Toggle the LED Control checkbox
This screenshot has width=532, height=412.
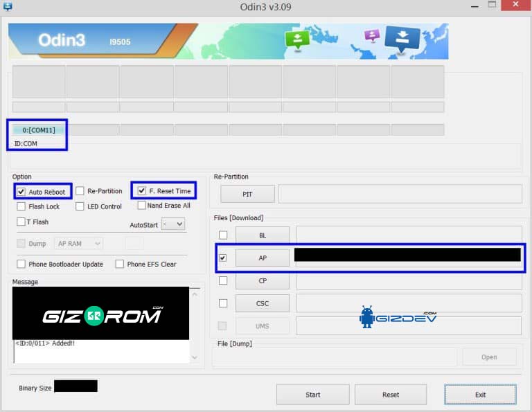pos(80,206)
